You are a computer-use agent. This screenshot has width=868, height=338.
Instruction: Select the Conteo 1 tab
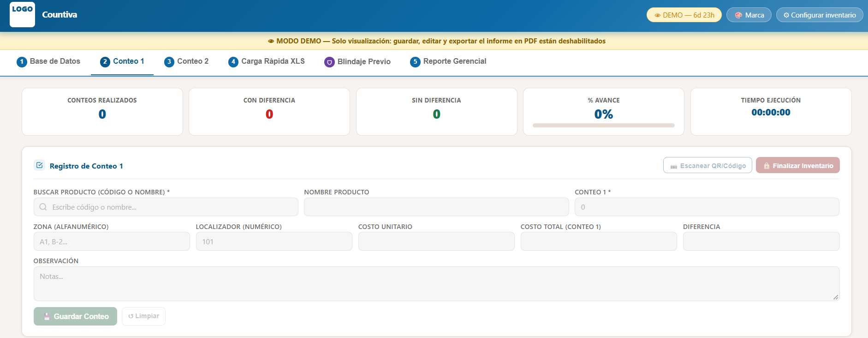[122, 62]
